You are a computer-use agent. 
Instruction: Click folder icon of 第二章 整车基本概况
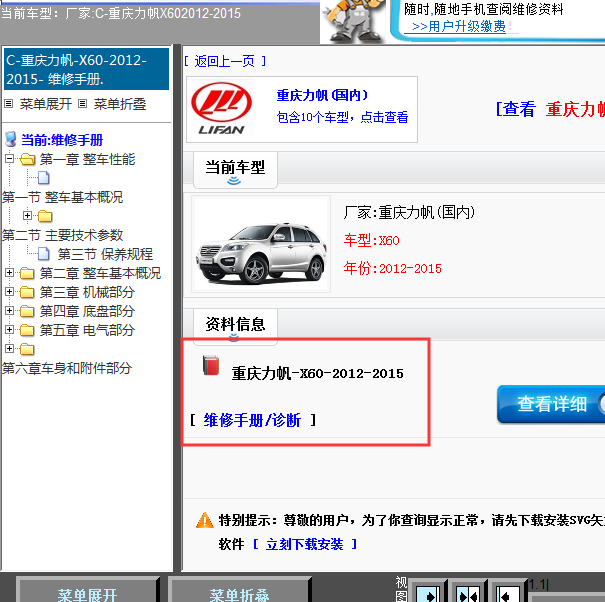click(x=27, y=273)
